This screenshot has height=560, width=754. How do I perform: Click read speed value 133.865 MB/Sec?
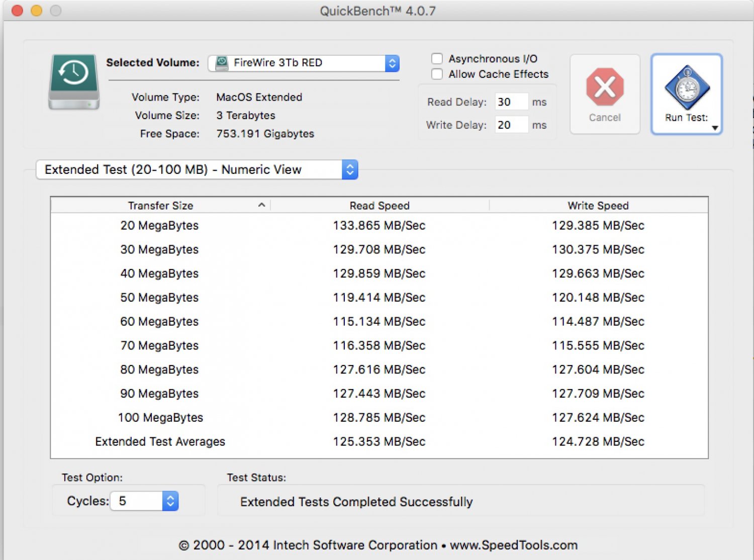pyautogui.click(x=380, y=225)
